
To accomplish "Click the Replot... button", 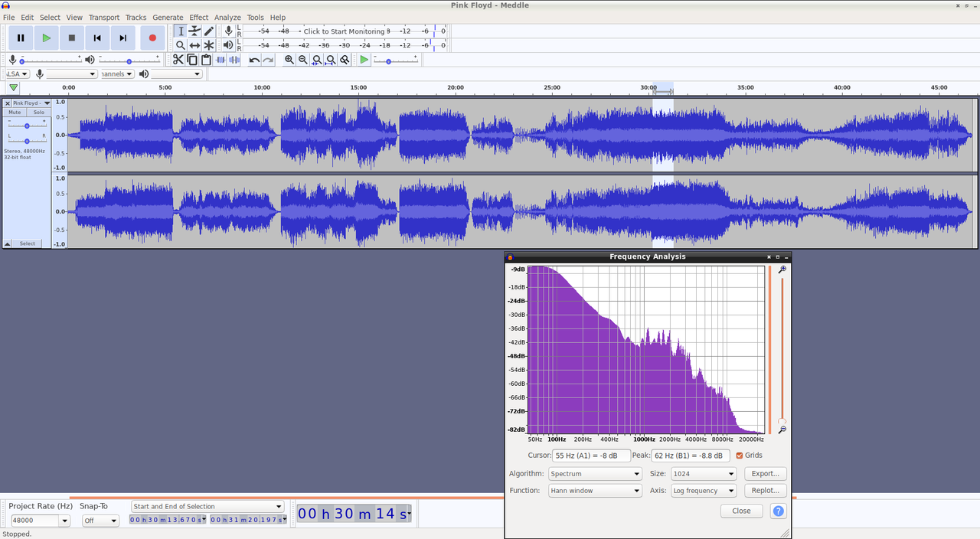I will [765, 491].
